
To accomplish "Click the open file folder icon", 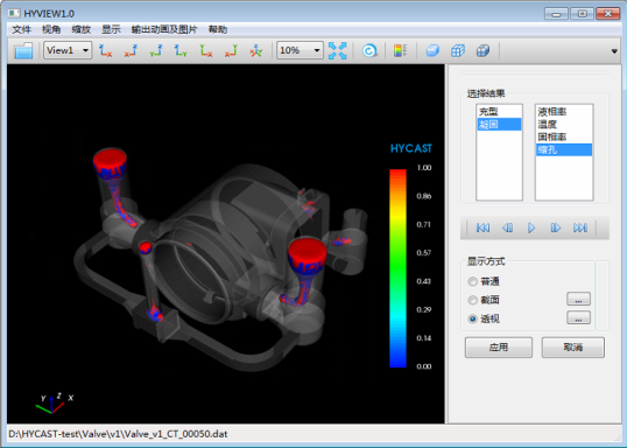I will click(x=23, y=50).
